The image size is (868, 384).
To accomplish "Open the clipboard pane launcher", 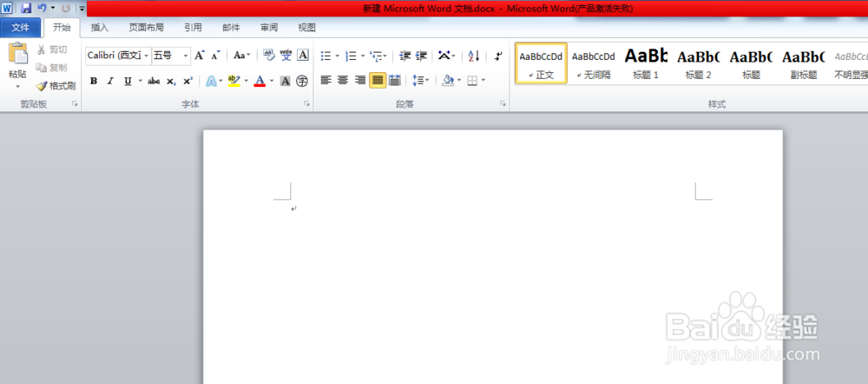I will click(75, 103).
